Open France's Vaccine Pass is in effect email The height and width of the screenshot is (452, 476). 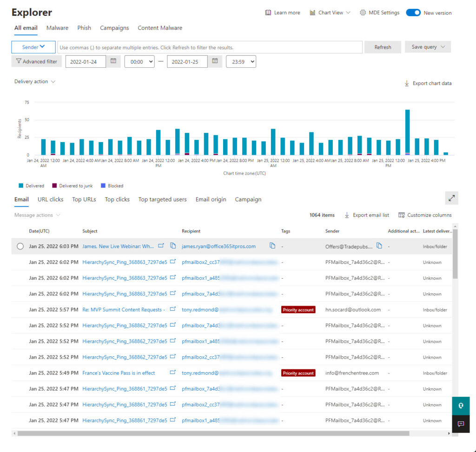119,373
